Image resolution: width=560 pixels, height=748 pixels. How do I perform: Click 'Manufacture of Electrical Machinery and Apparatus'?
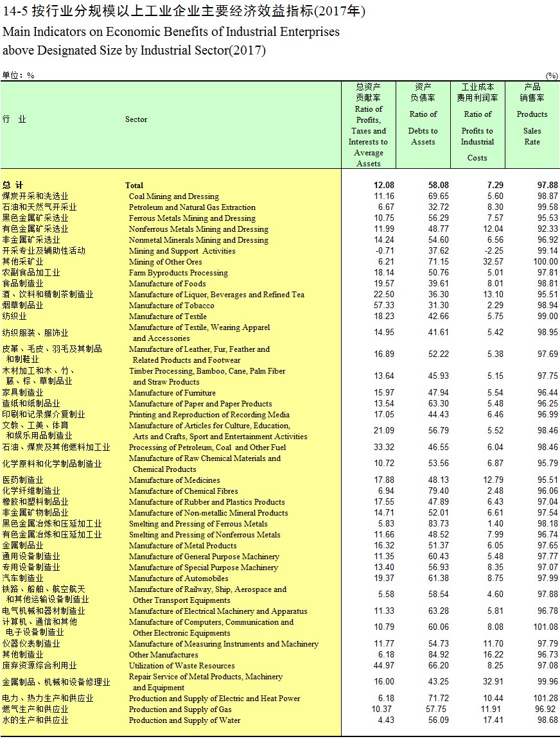(218, 611)
